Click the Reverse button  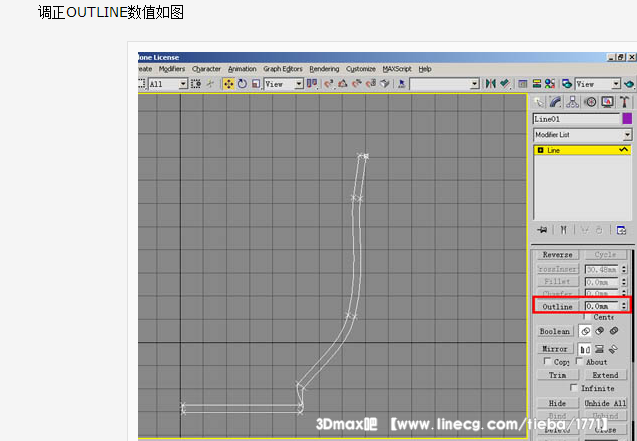(x=557, y=255)
